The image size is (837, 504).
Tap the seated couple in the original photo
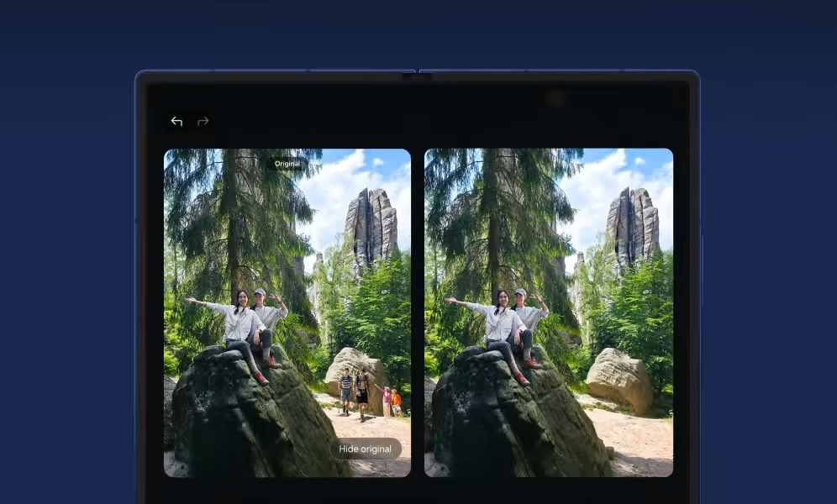(x=250, y=328)
